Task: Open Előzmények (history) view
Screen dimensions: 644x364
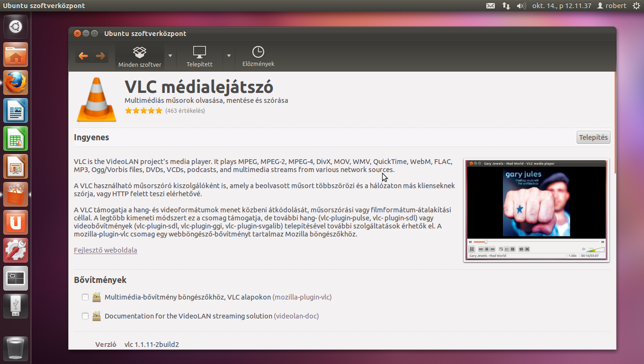Action: (258, 57)
